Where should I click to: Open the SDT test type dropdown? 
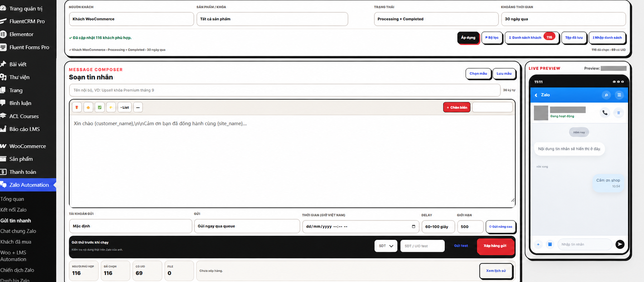click(386, 246)
